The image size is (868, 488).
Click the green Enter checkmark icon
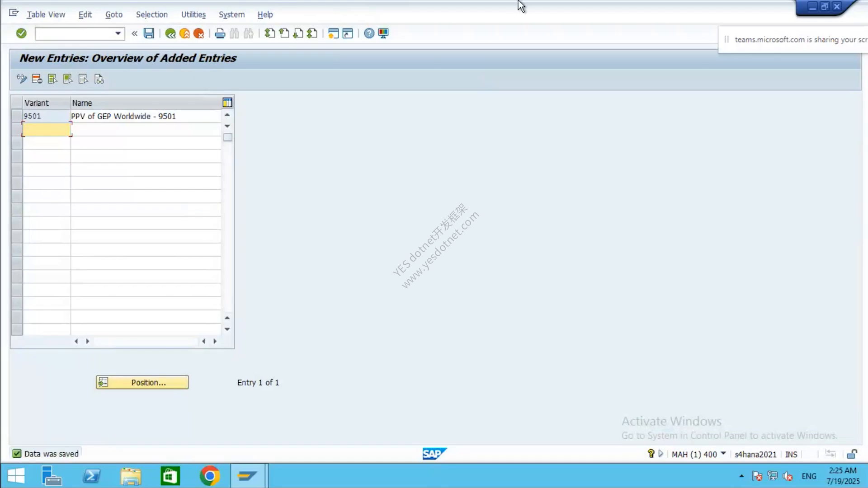coord(21,33)
